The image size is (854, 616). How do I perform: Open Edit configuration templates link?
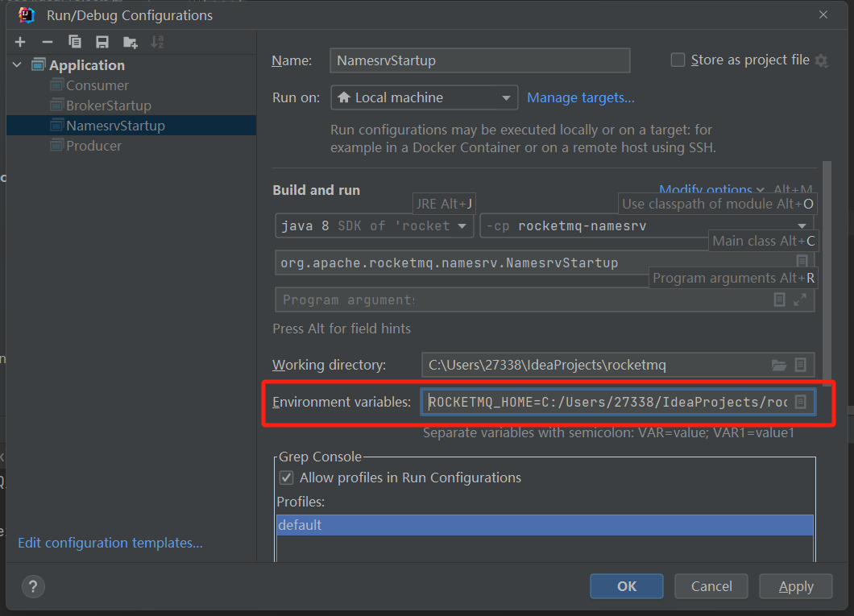[x=110, y=543]
